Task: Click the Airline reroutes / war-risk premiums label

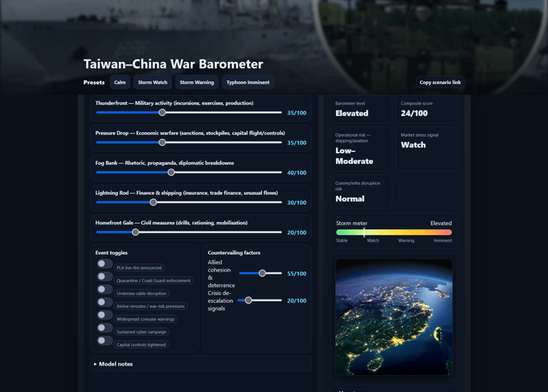Action: click(151, 306)
